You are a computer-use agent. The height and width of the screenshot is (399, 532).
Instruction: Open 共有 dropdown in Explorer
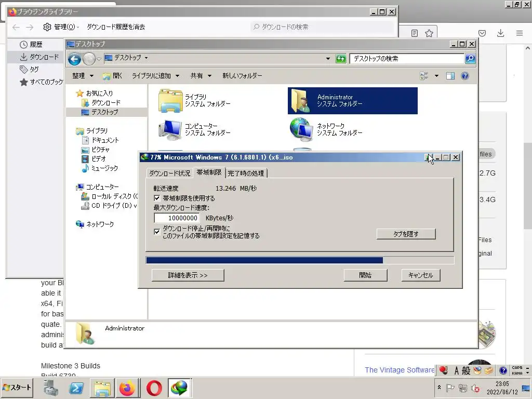pos(201,76)
